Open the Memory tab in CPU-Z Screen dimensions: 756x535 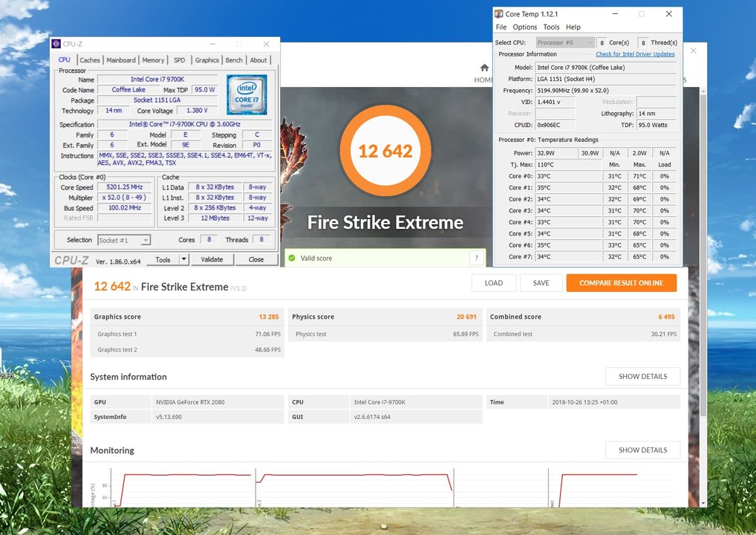pyautogui.click(x=153, y=60)
